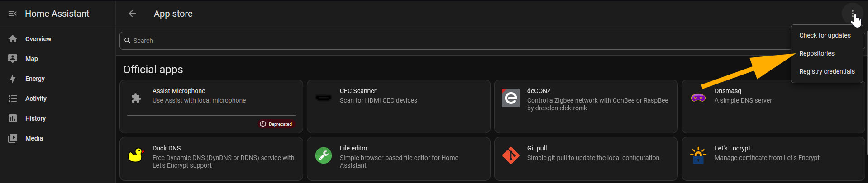Viewport: 868px width, 183px height.
Task: Open the three-dot overflow menu
Action: pyautogui.click(x=853, y=14)
